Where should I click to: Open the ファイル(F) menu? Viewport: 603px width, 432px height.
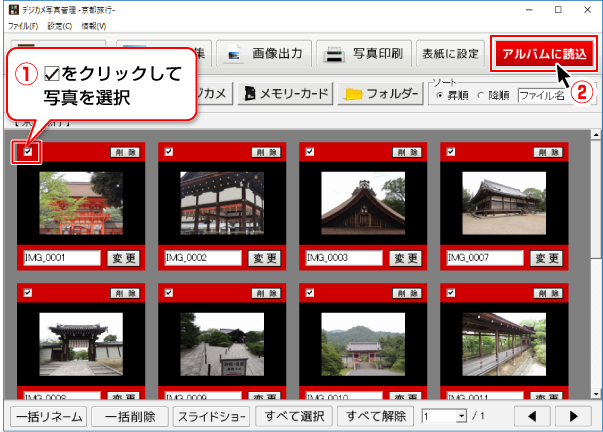click(x=23, y=26)
